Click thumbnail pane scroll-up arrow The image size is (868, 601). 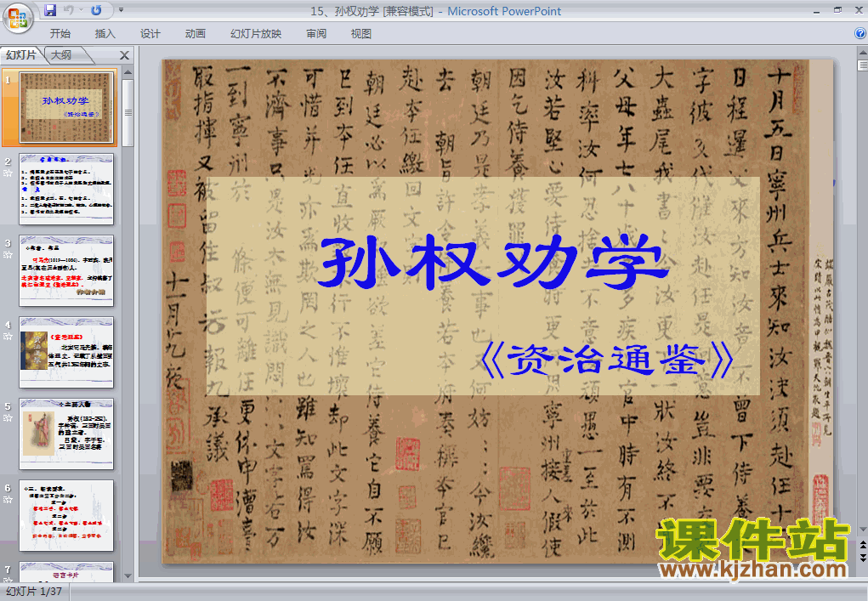pyautogui.click(x=128, y=72)
